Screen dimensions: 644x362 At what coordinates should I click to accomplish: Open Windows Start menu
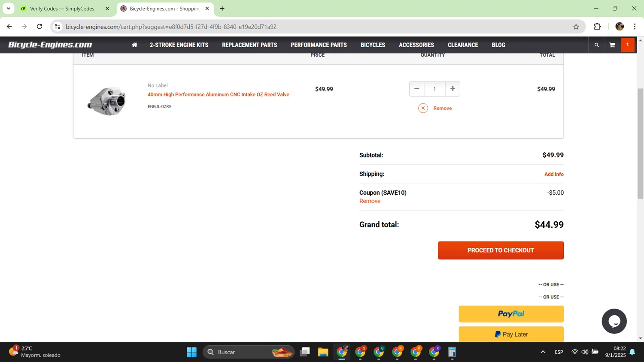point(191,352)
